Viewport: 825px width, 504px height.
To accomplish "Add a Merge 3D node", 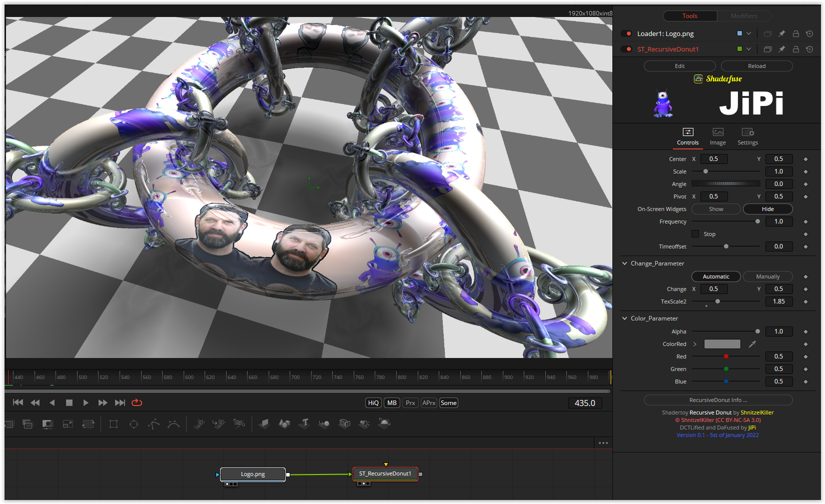I will point(324,424).
